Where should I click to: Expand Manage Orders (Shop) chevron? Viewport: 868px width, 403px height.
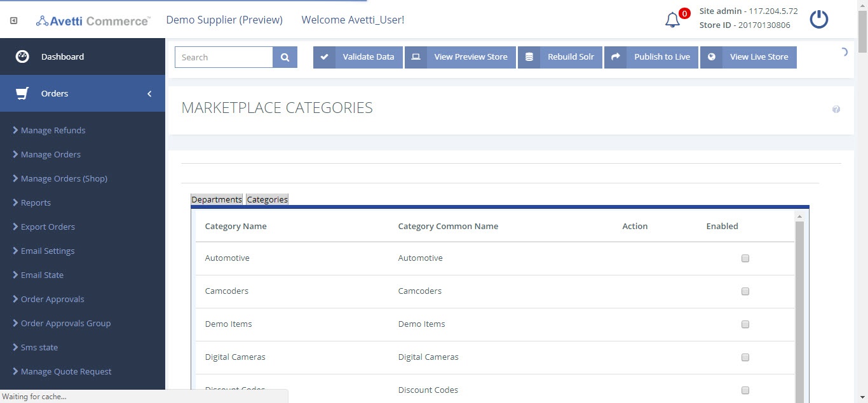click(15, 178)
